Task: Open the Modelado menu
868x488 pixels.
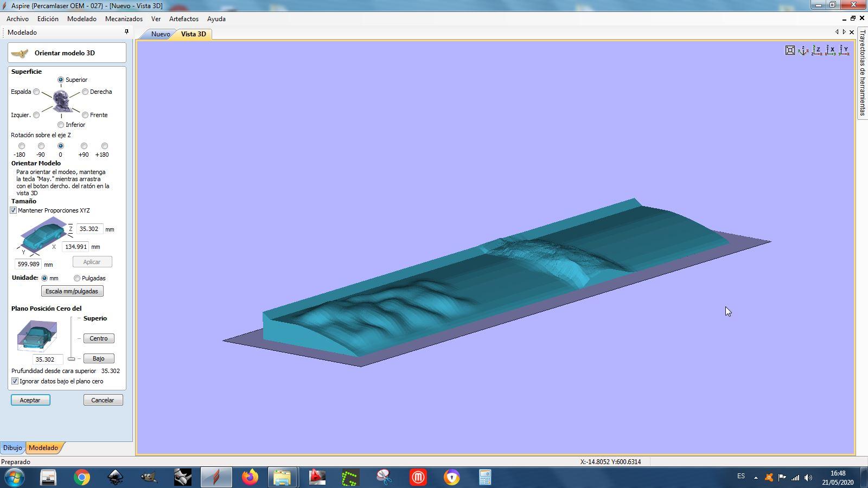Action: click(x=82, y=18)
